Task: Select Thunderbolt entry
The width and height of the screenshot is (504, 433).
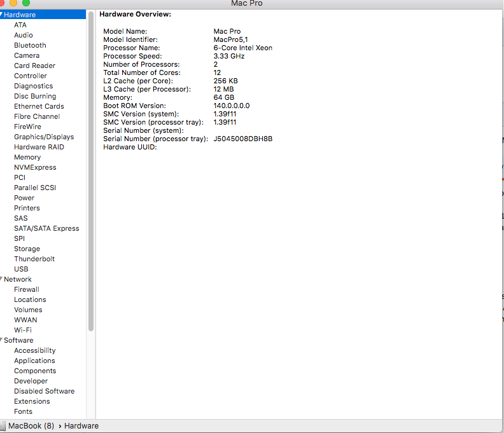Action: pyautogui.click(x=34, y=259)
